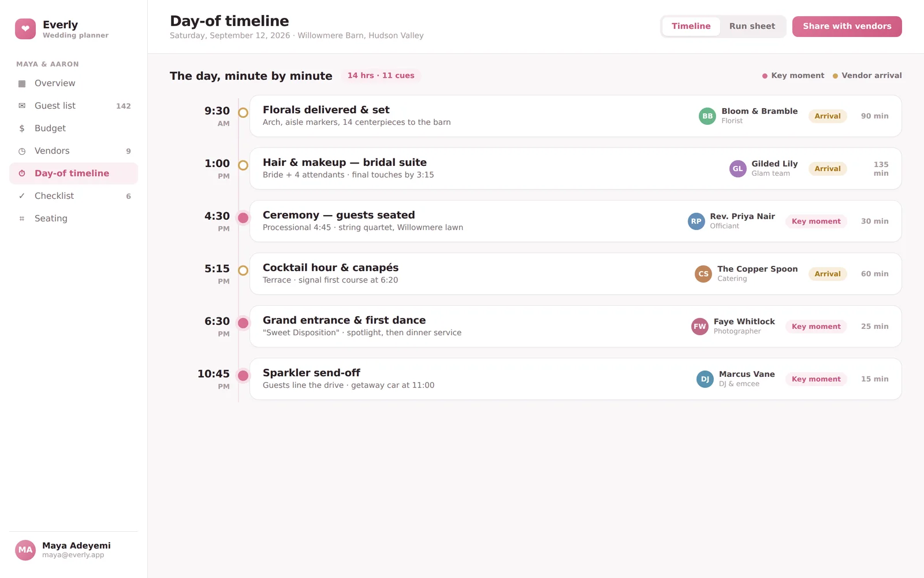Click Arrival badge on Cocktail hour row
The width and height of the screenshot is (924, 578).
coord(828,274)
